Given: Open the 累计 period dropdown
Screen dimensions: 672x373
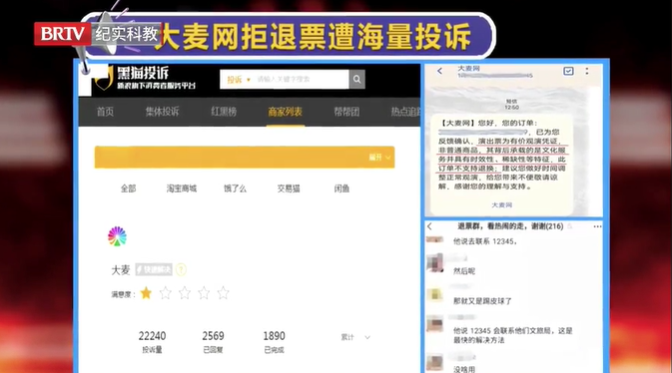Looking at the screenshot, I should 356,337.
